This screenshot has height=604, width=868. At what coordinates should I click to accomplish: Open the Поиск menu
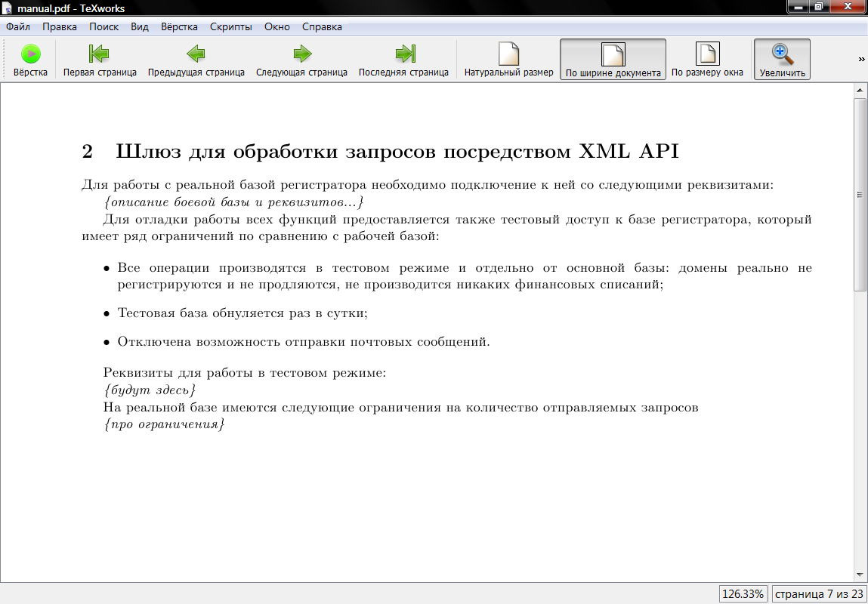[104, 26]
